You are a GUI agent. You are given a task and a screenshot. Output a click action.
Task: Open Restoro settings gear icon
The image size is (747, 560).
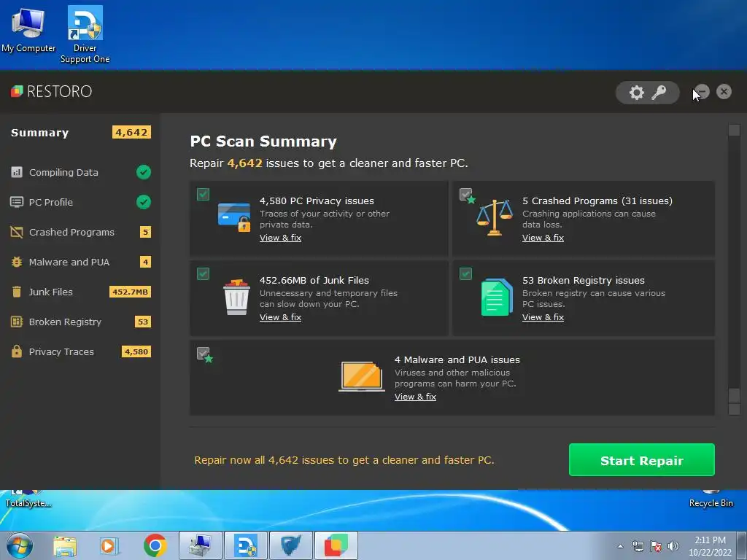(x=636, y=93)
